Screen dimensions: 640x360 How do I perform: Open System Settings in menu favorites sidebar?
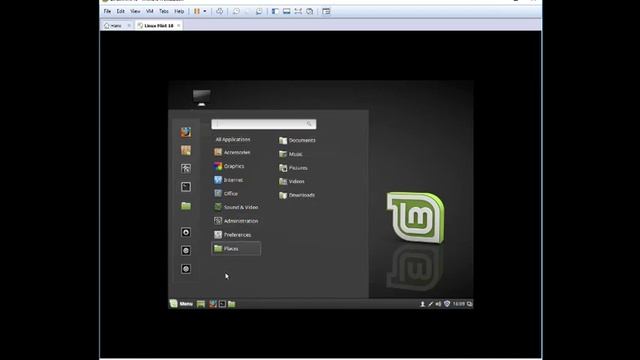coord(186,169)
